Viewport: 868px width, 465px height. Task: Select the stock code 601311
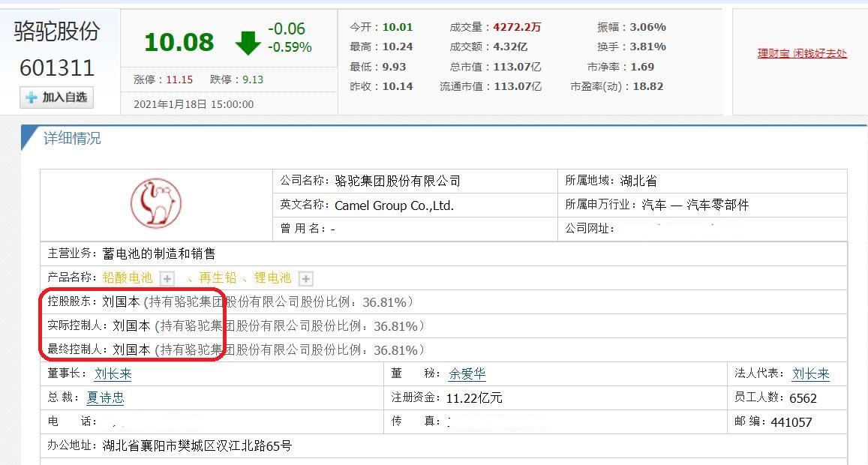coord(57,68)
